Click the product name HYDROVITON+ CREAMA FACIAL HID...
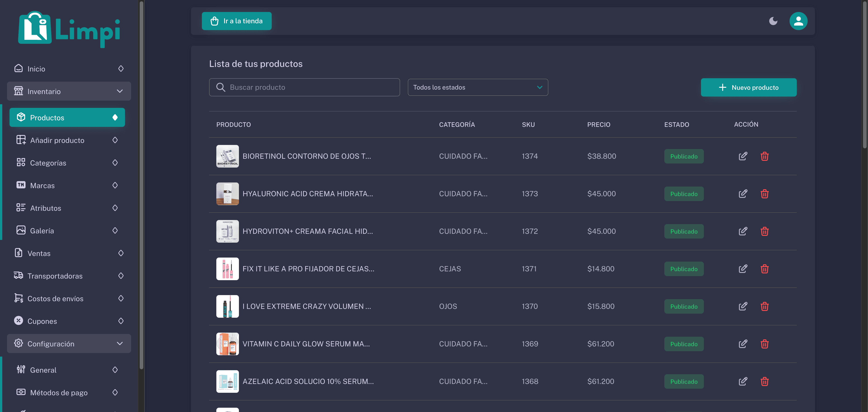This screenshot has height=412, width=868. (307, 231)
